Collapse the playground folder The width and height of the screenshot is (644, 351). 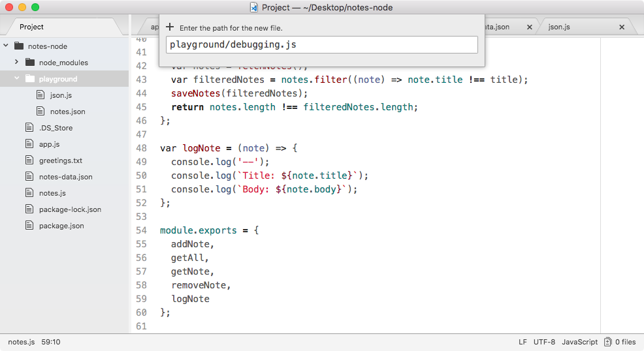(16, 78)
